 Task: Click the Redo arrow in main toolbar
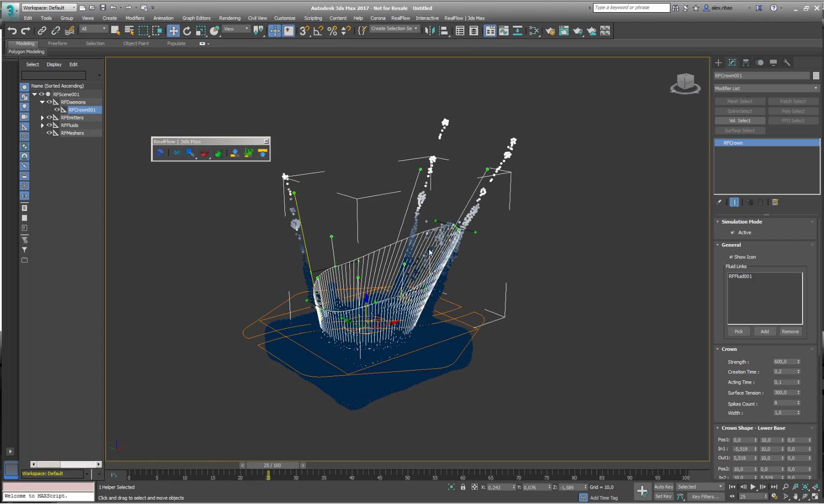click(26, 31)
